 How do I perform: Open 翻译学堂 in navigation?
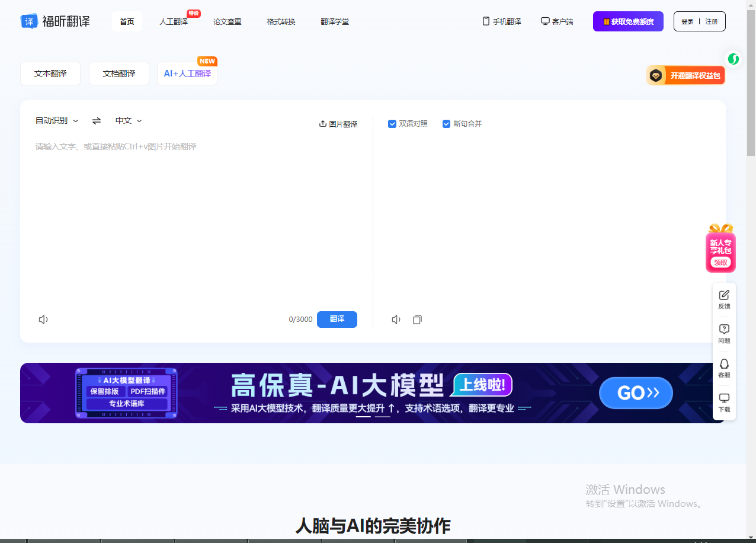coord(335,22)
